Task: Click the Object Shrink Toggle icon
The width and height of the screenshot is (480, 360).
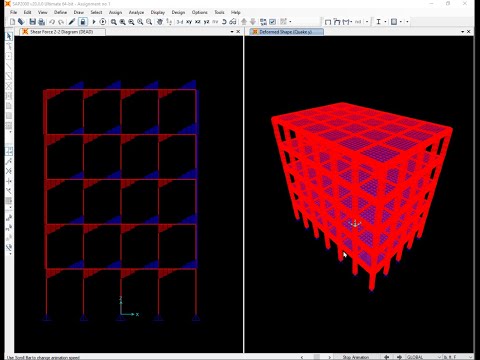Action: [x=263, y=22]
